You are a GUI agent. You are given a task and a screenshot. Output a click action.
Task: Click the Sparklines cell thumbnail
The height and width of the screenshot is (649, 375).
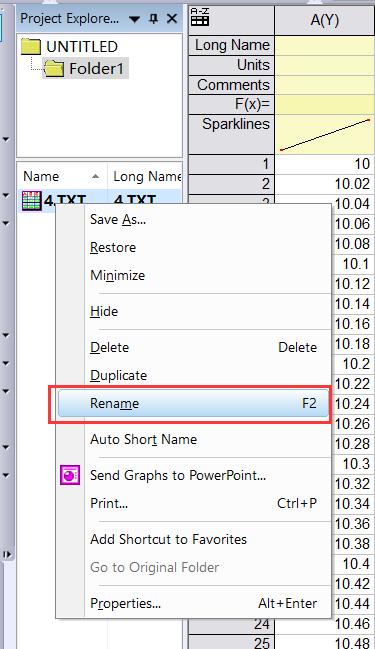pyautogui.click(x=325, y=135)
